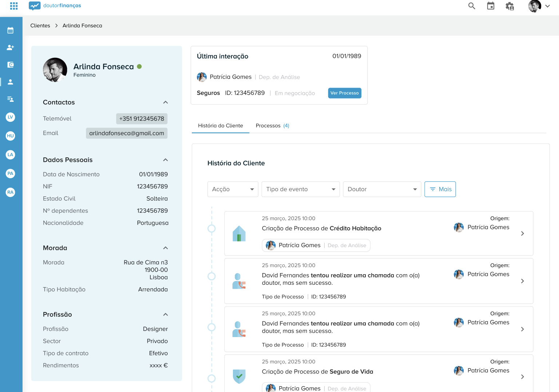559x392 pixels.
Task: Click the calendar icon in left sidebar
Action: (x=11, y=31)
